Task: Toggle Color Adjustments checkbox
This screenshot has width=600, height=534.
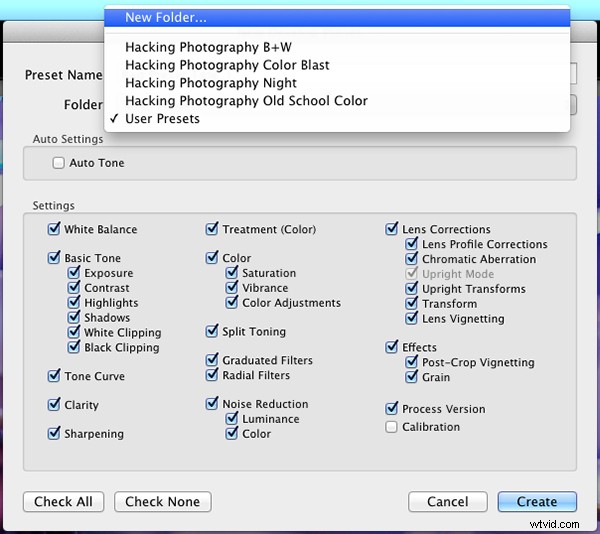Action: [232, 302]
